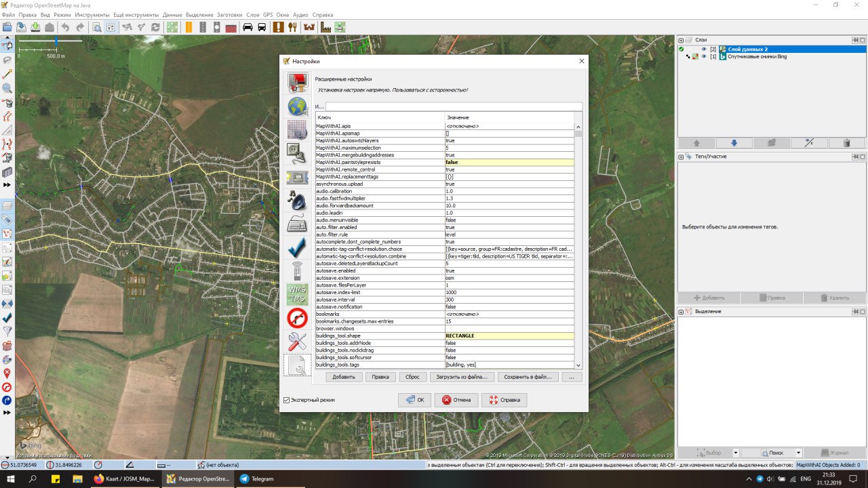
Task: Select the MapWithAI.paintstyleprexists false value
Action: 509,162
